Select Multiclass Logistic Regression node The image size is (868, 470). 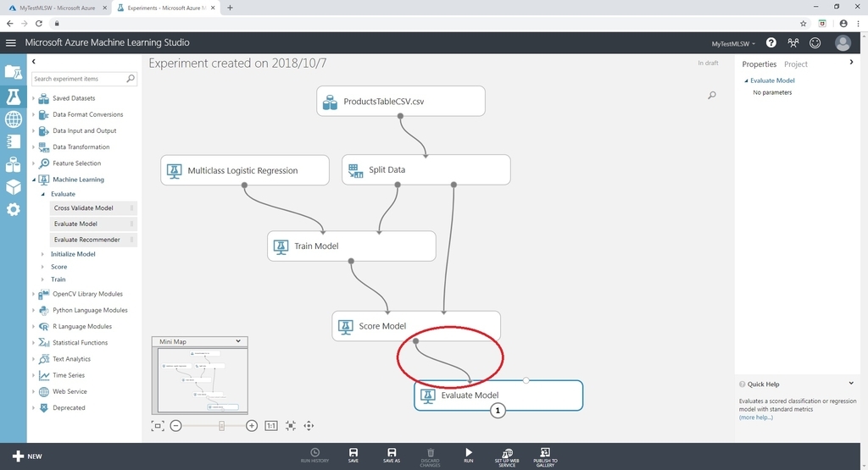[x=245, y=170]
